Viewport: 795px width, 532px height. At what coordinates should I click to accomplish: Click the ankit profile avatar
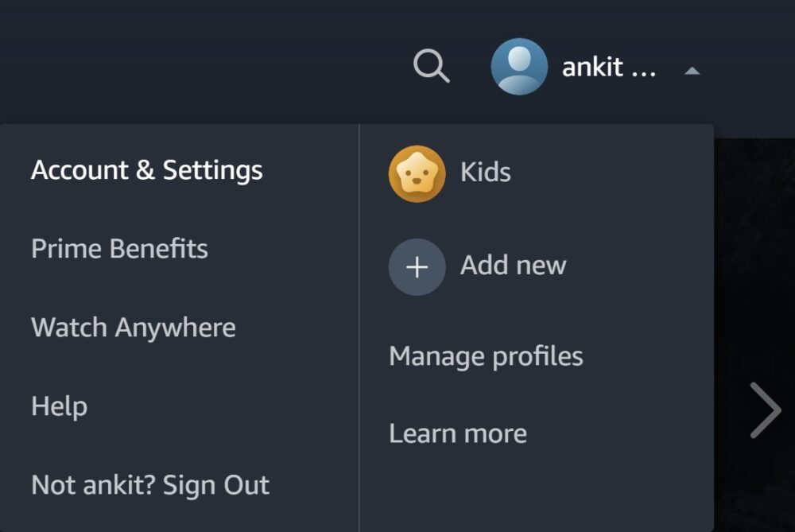[x=519, y=67]
